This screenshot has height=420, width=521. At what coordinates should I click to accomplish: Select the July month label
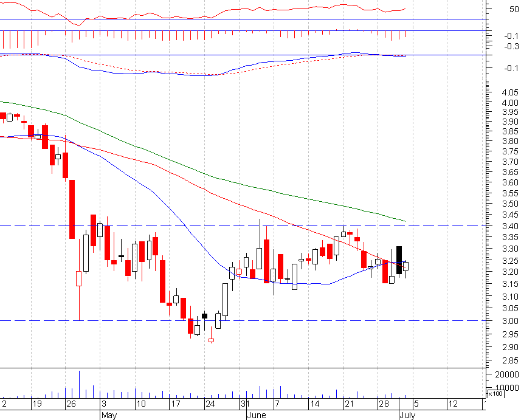click(x=407, y=415)
